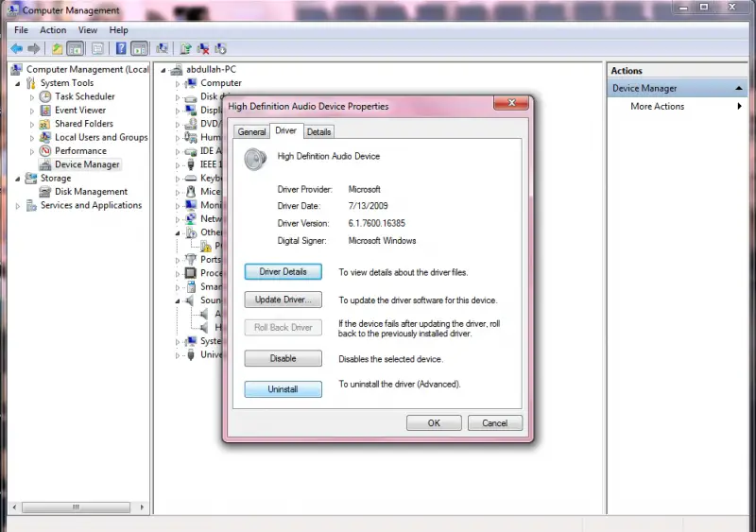
Task: Click the speaker icon in the dialog
Action: coord(255,159)
